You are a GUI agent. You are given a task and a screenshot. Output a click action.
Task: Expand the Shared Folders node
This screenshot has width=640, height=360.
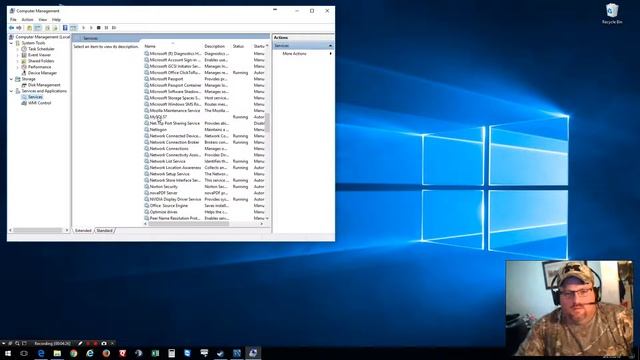[x=18, y=61]
